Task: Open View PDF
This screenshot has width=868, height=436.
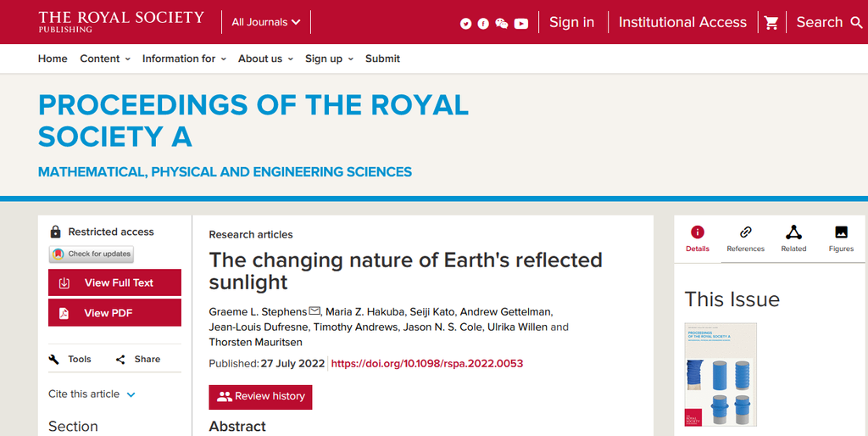Action: [114, 313]
